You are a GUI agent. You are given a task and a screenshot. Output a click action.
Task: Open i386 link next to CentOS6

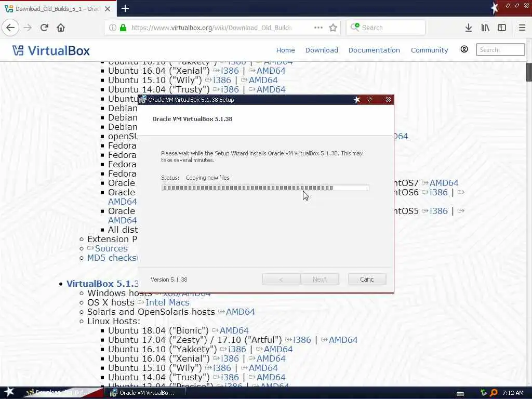(438, 192)
